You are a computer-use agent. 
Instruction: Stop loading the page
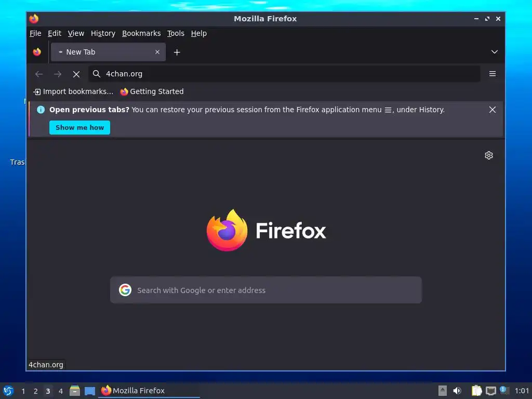(76, 74)
